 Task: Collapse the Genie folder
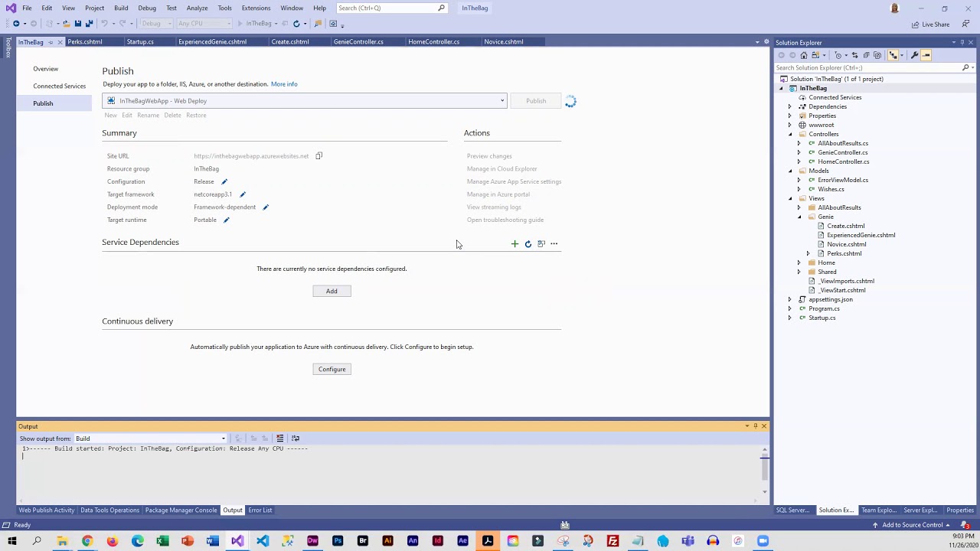[799, 217]
